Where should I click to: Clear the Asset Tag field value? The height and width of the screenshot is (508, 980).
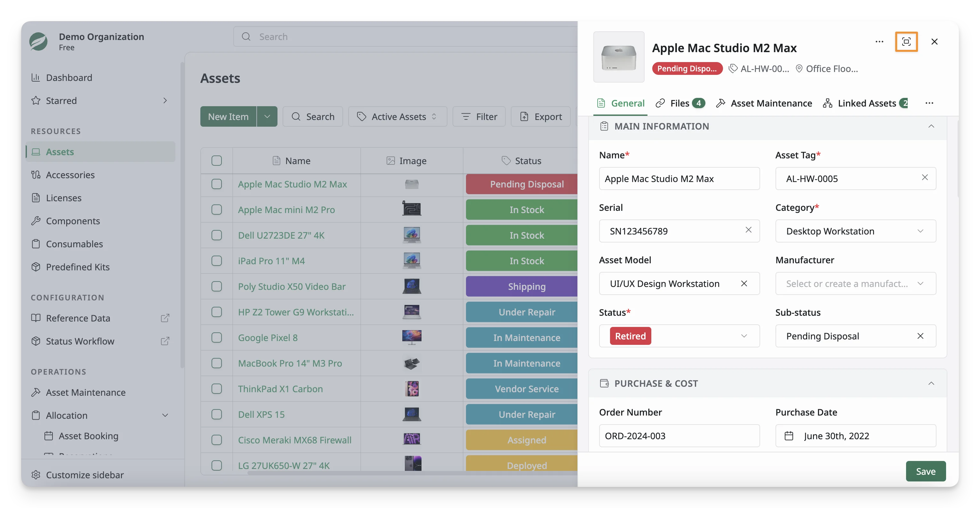pos(925,178)
